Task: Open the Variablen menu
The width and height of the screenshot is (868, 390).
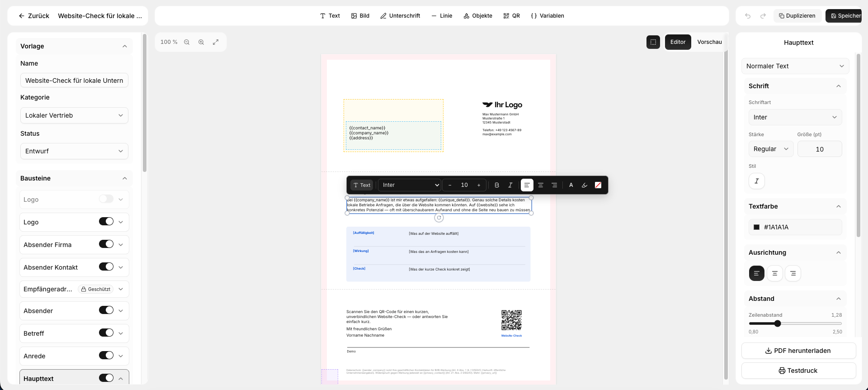Action: tap(547, 16)
